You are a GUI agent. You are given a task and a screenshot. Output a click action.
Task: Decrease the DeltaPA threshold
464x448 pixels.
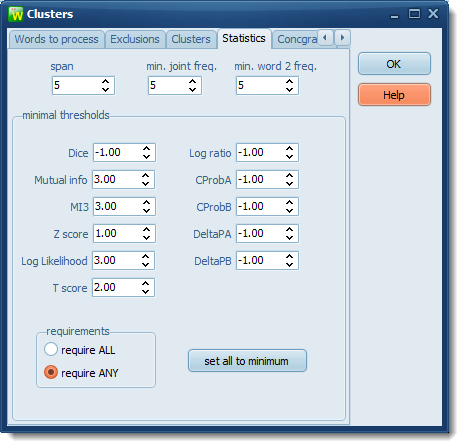[290, 237]
